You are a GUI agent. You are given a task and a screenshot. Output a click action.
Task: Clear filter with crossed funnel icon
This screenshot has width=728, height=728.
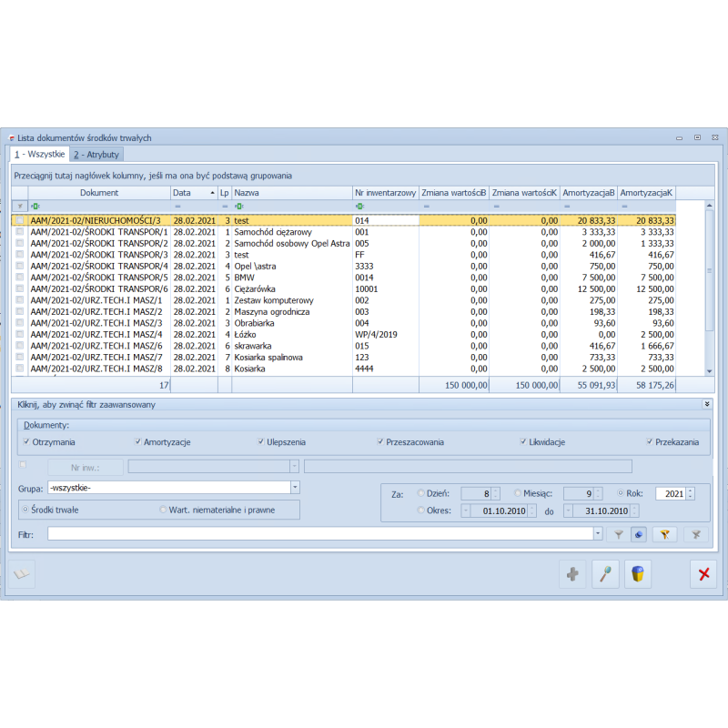pos(696,534)
